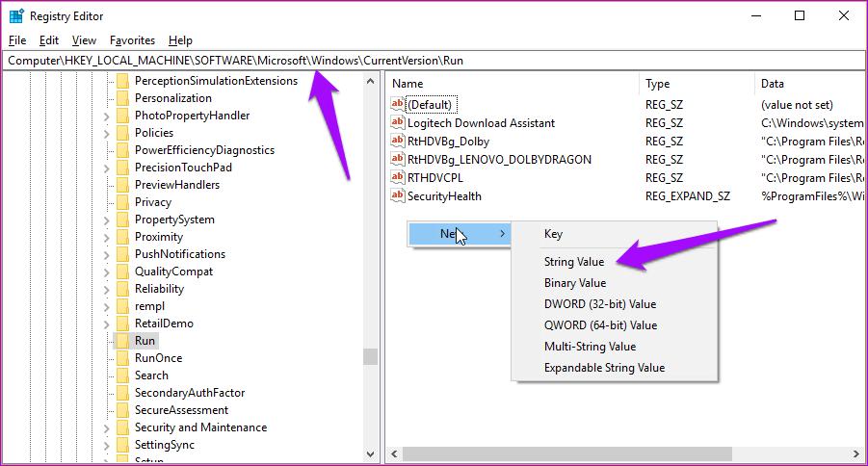Image resolution: width=868 pixels, height=466 pixels.
Task: Click the registry path address bar
Action: point(434,61)
